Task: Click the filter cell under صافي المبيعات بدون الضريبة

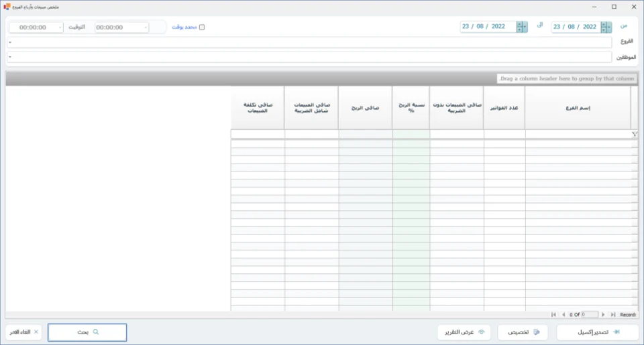Action: 457,134
